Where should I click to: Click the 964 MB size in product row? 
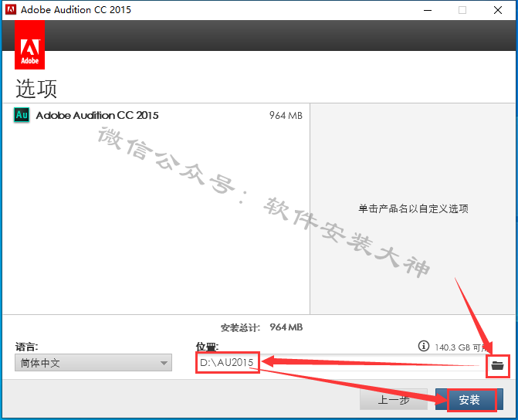[x=286, y=115]
